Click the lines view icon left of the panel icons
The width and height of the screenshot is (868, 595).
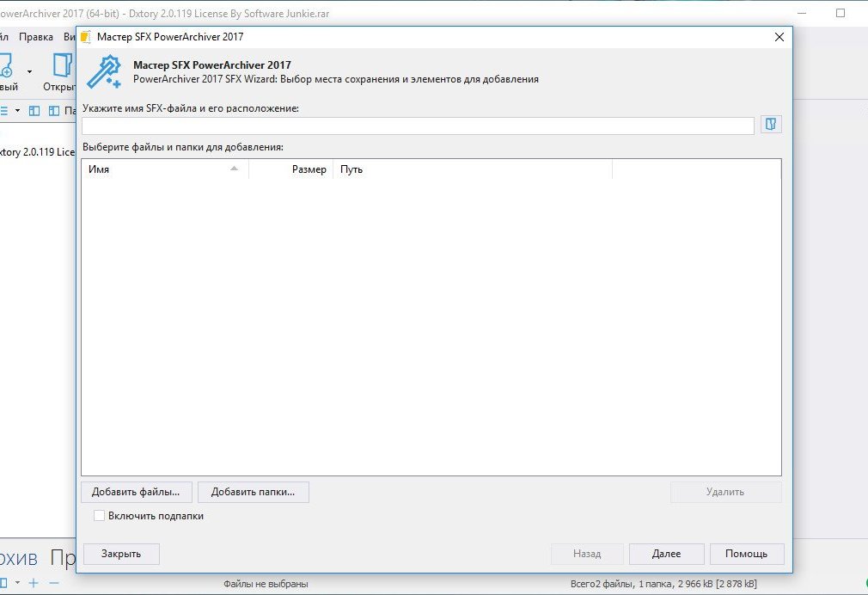click(3, 111)
